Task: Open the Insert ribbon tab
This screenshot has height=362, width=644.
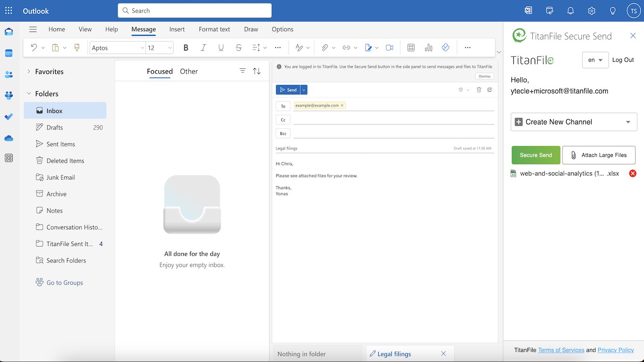Action: [x=177, y=29]
